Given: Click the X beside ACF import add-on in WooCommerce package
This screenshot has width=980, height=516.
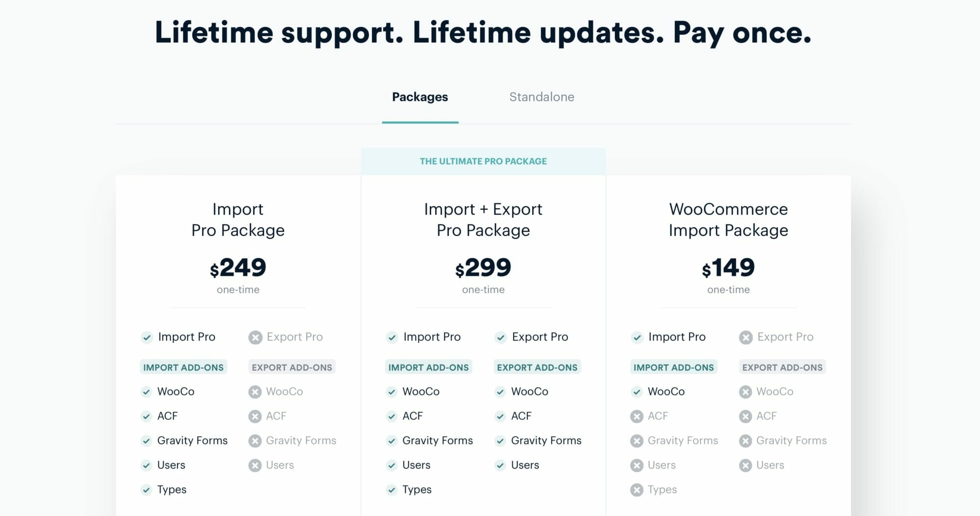Looking at the screenshot, I should 637,416.
